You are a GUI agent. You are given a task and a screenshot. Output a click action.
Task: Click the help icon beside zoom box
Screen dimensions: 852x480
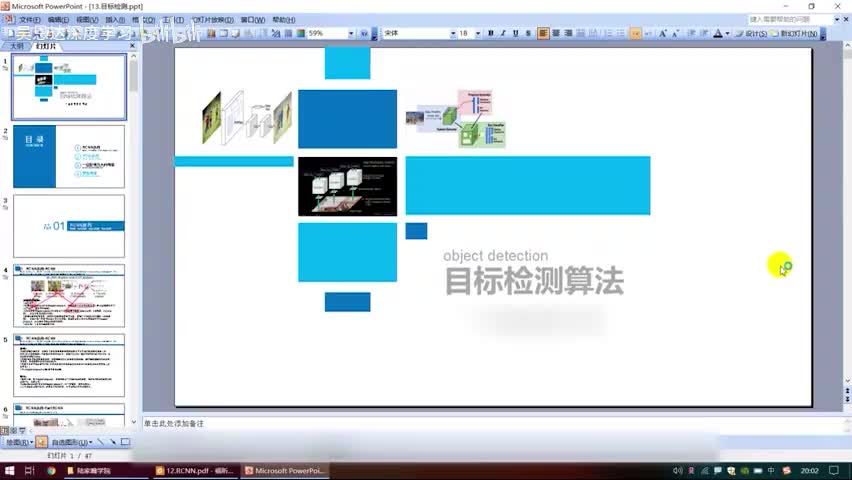coord(364,33)
